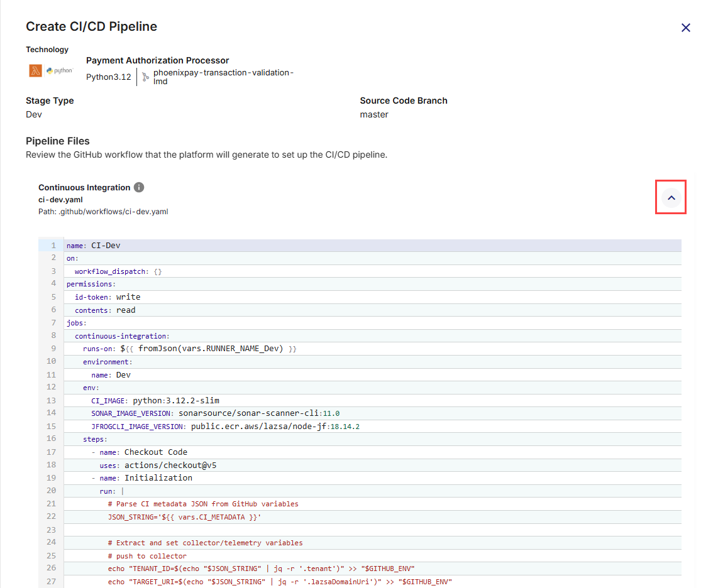Collapse the Continuous Integration workflow section
Image resolution: width=718 pixels, height=588 pixels.
[671, 198]
